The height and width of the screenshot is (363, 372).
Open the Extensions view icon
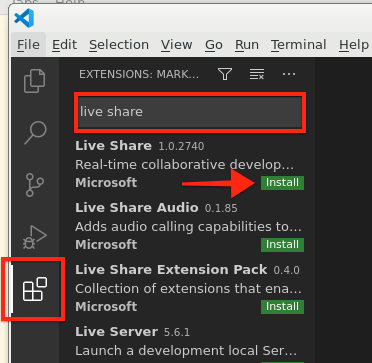35,289
